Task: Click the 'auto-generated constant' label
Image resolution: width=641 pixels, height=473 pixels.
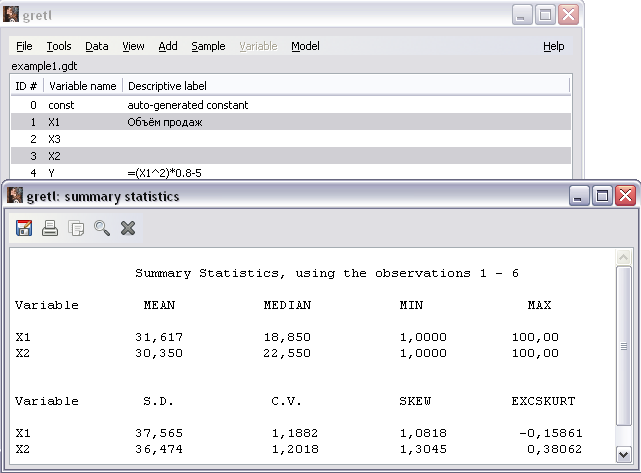Action: 188,105
